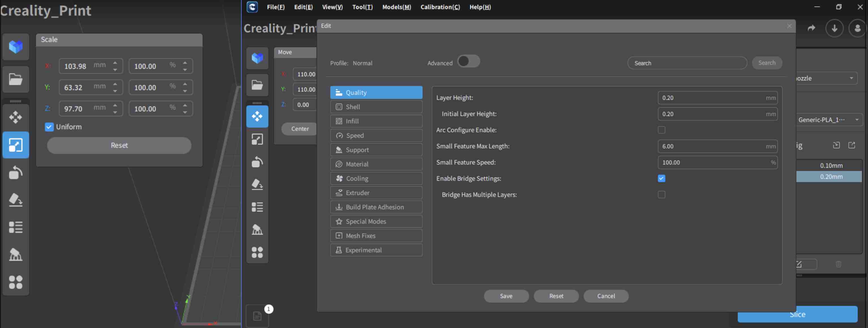Open the Help menu
The image size is (868, 328).
point(480,7)
